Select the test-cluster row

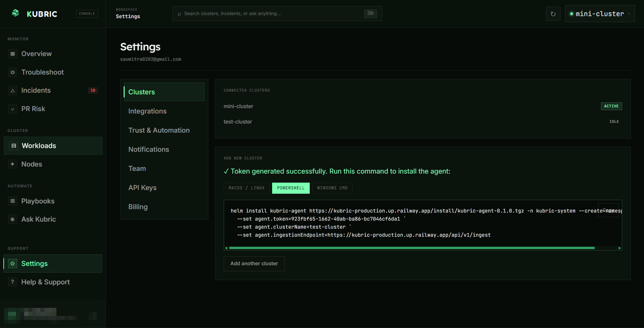pyautogui.click(x=423, y=122)
